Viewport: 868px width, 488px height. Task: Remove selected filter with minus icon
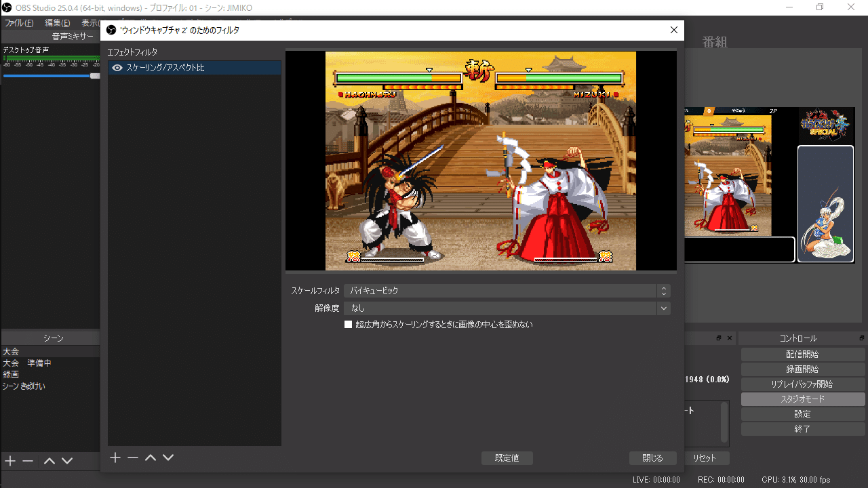133,458
